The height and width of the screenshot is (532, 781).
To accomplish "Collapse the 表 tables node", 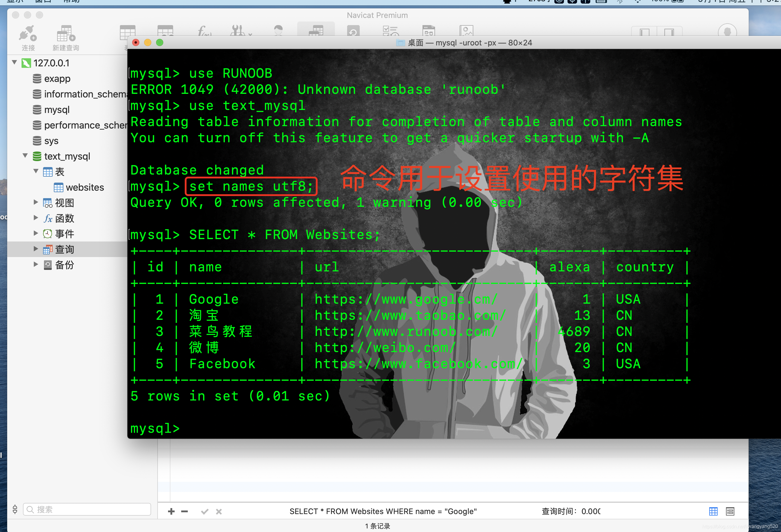I will click(36, 171).
